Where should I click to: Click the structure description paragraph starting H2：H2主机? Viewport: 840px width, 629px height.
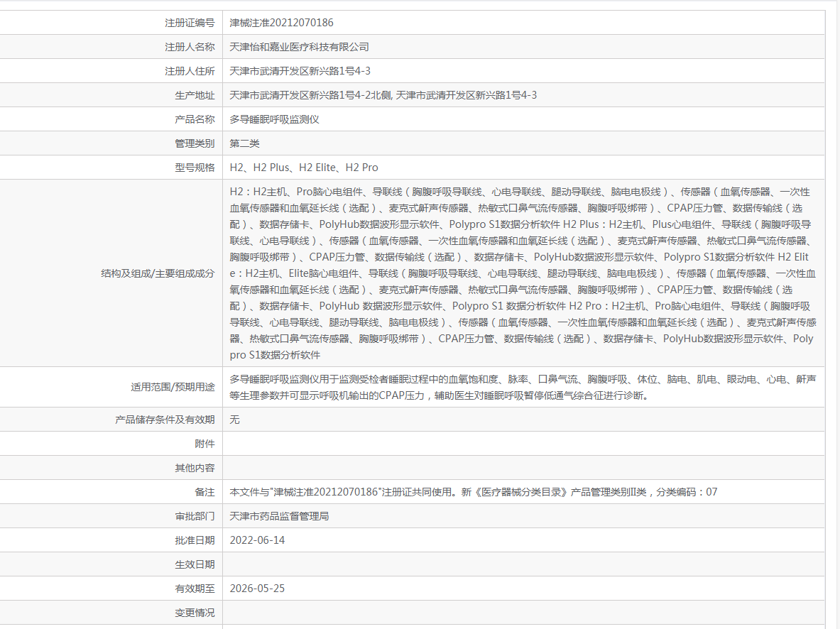coord(523,273)
